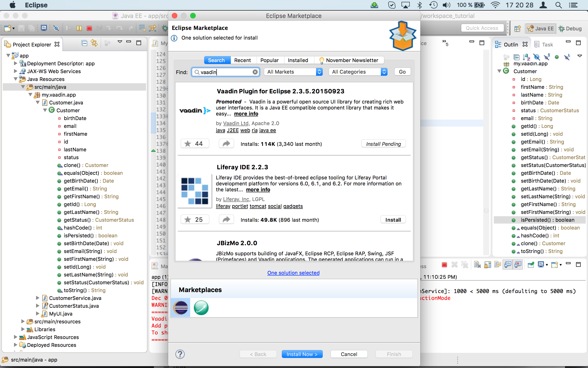Collapse All in Project Explorer
The height and width of the screenshot is (368, 588).
tap(84, 43)
